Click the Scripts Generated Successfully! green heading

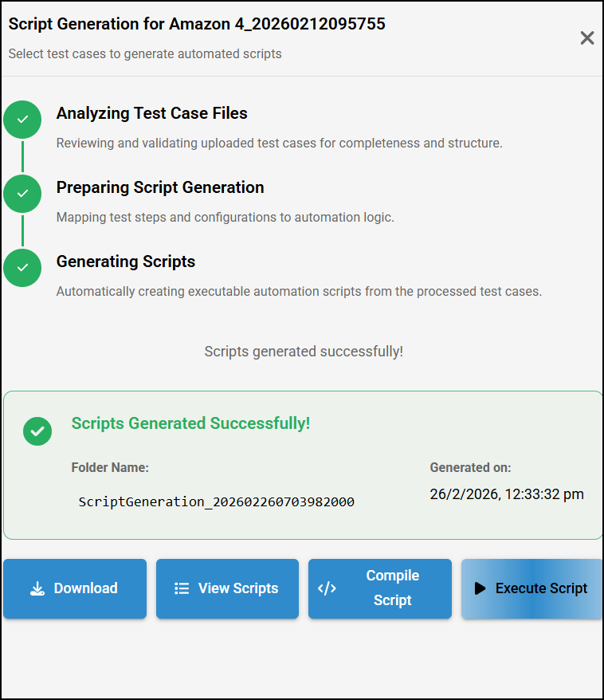click(x=190, y=423)
